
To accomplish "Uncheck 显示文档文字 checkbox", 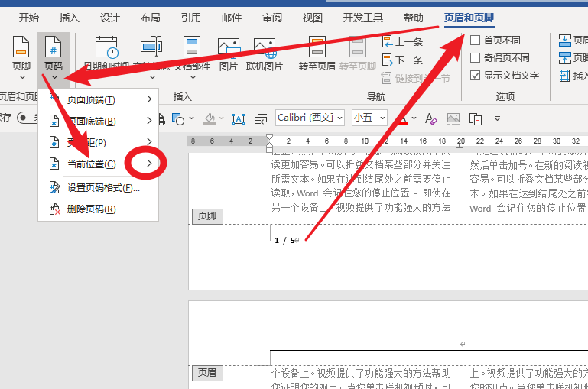I will click(x=475, y=76).
